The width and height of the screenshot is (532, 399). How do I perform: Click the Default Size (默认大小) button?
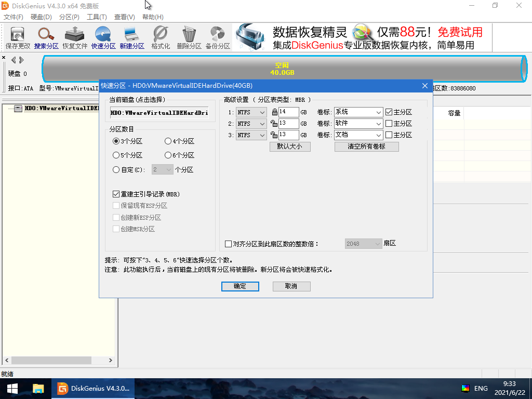pos(290,147)
